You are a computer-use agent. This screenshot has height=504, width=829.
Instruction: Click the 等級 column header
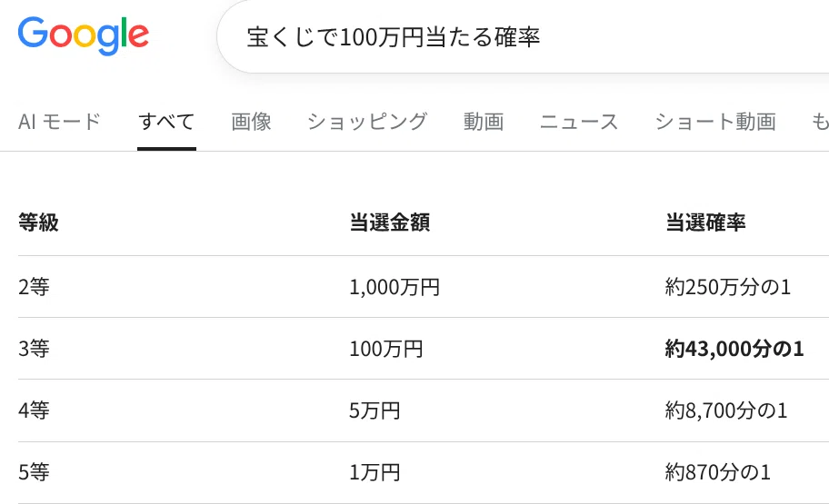(38, 222)
